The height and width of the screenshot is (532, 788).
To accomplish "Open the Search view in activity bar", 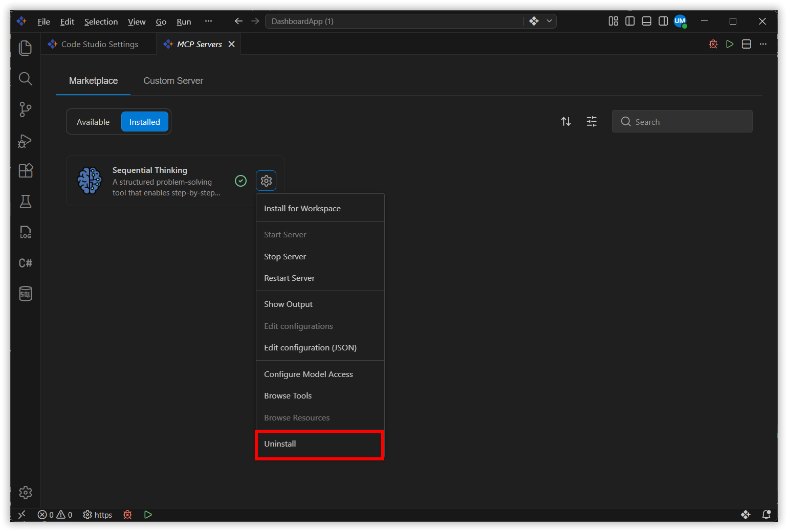I will coord(26,79).
